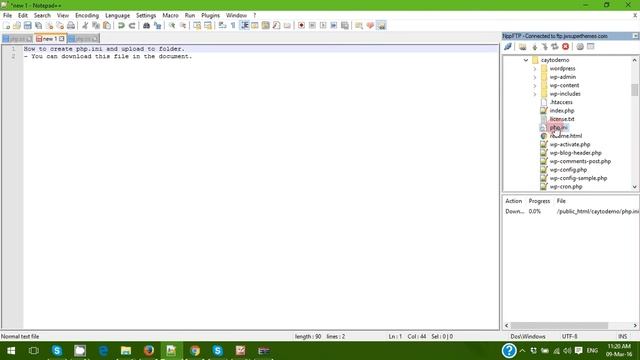Open the Windows Start menu
Image resolution: width=640 pixels, height=360 pixels.
point(11,351)
